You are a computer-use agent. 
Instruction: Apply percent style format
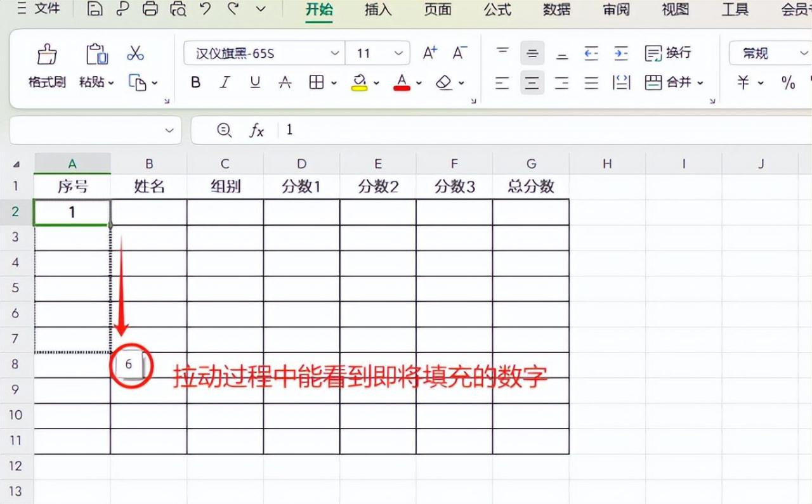click(x=788, y=82)
